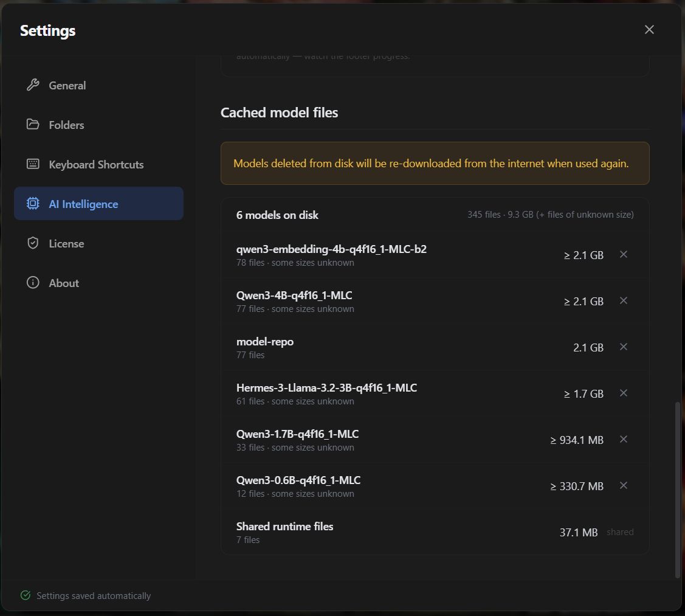Delete qwen3-embedding-4b-q4f16_1-MLC-b2 model from disk

[x=624, y=254]
